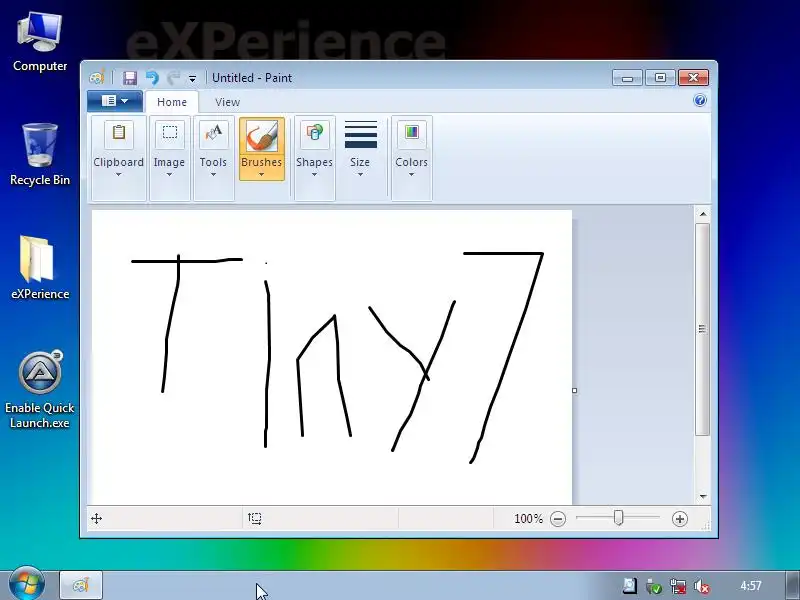Open Customize Quick Access Toolbar dropdown

coord(192,79)
